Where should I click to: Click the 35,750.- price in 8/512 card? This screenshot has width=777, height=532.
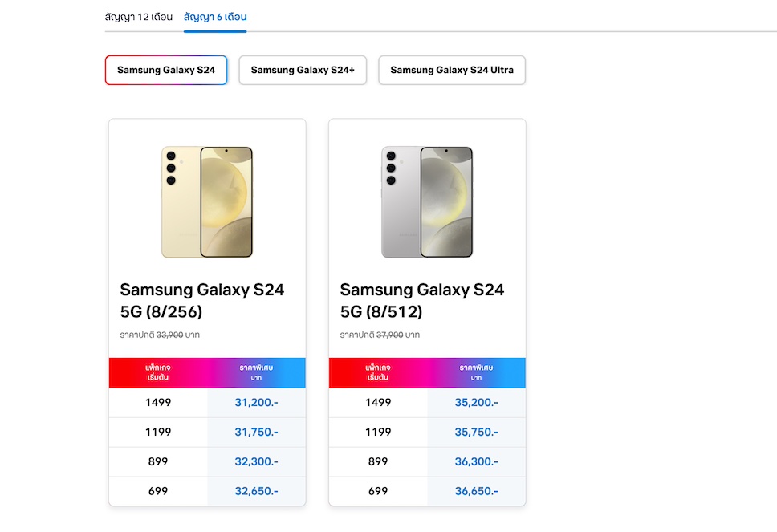(477, 433)
